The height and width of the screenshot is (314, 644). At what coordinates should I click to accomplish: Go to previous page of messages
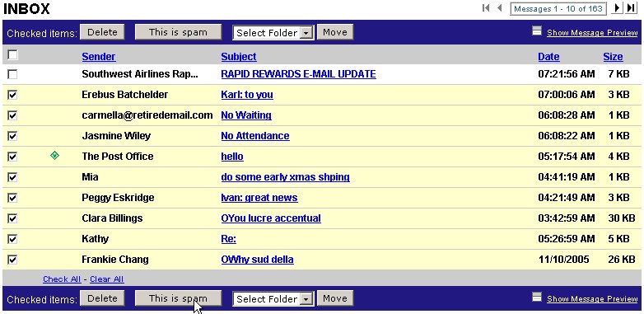pos(500,7)
